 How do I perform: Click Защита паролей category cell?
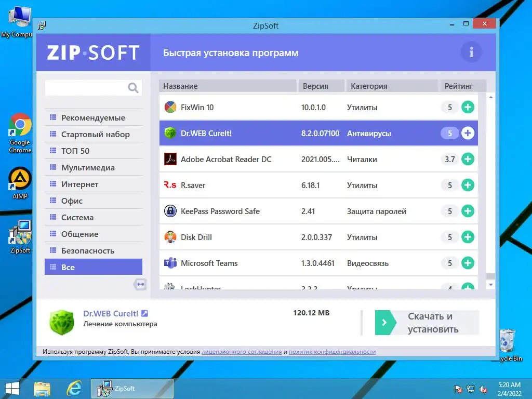point(376,211)
